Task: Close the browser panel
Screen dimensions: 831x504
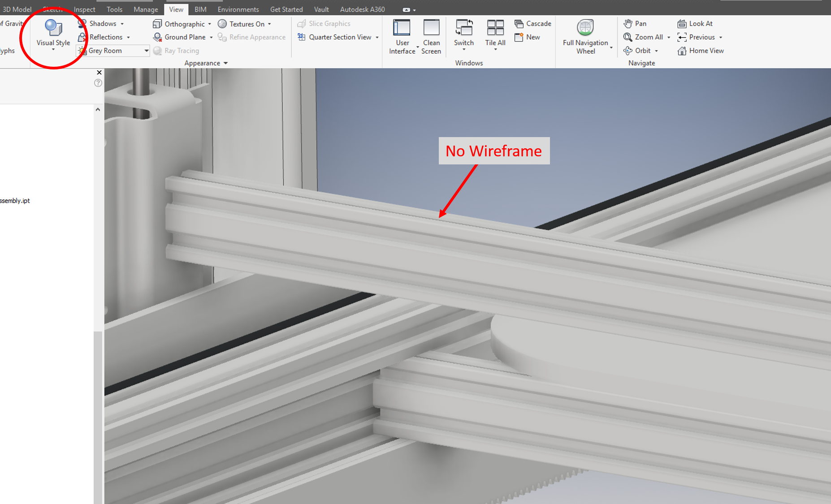Action: (99, 73)
